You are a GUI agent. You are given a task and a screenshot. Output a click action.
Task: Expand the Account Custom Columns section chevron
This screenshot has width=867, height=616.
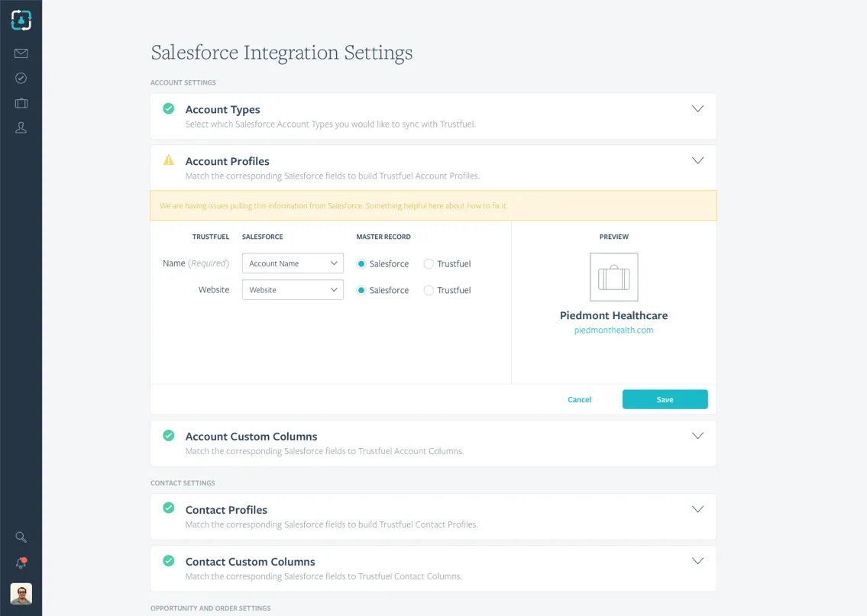coord(697,435)
